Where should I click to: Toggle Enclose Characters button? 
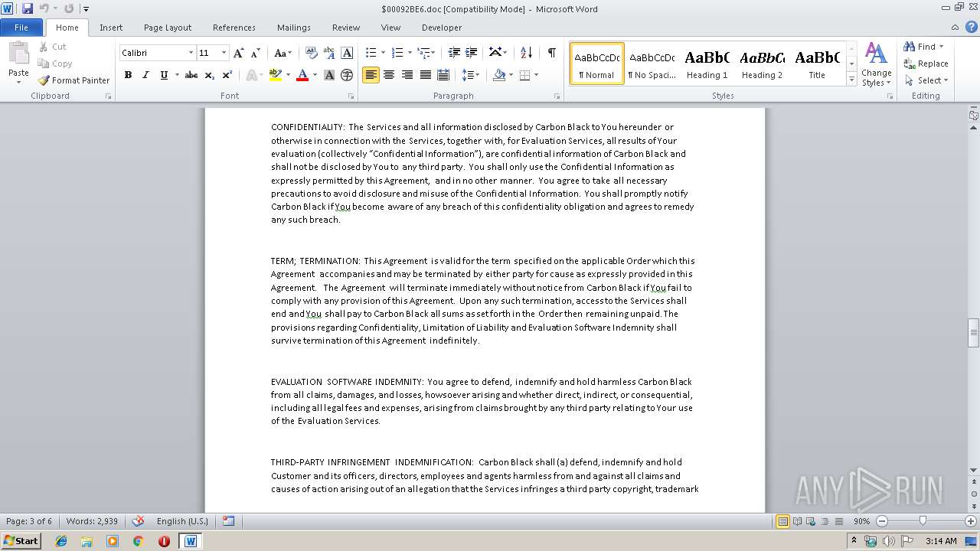347,75
